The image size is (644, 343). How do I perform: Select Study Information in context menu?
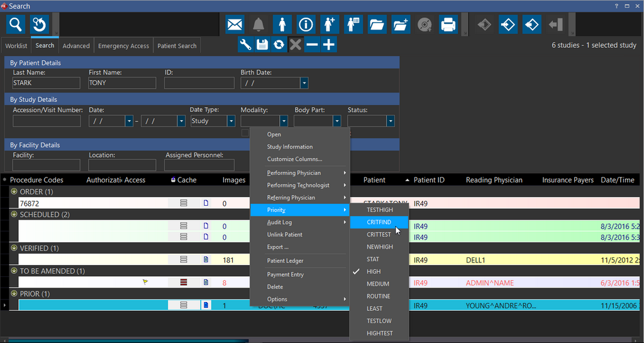[289, 147]
